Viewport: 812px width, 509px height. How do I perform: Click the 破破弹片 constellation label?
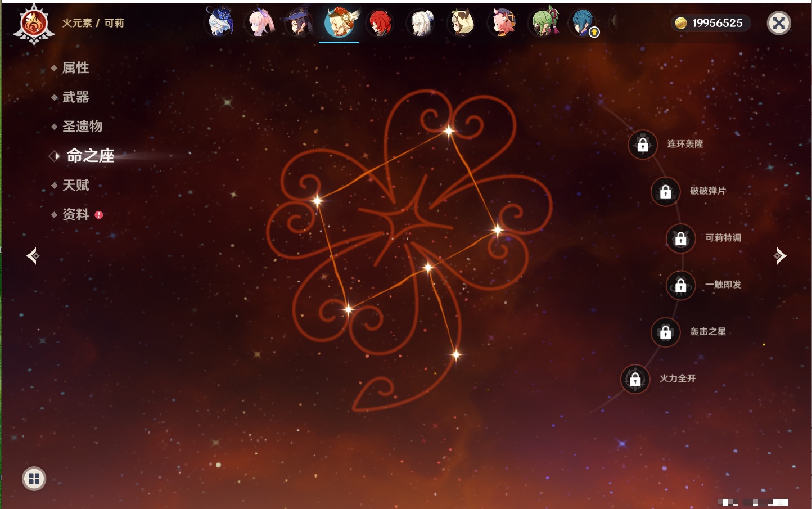708,191
